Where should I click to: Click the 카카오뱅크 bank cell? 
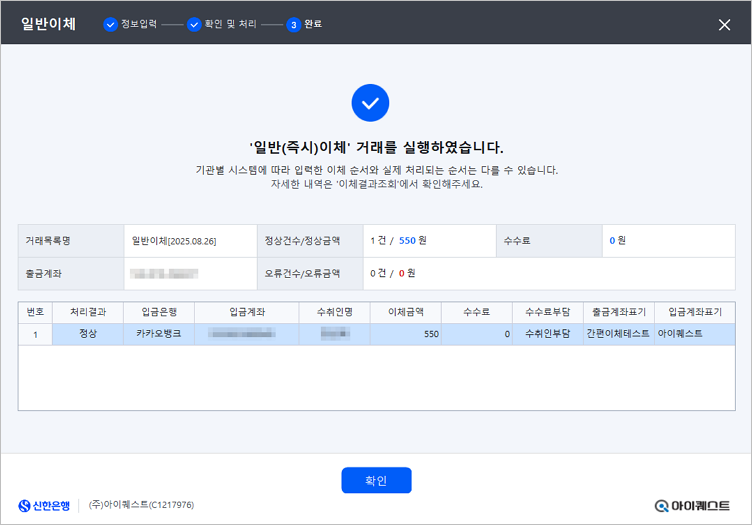159,334
